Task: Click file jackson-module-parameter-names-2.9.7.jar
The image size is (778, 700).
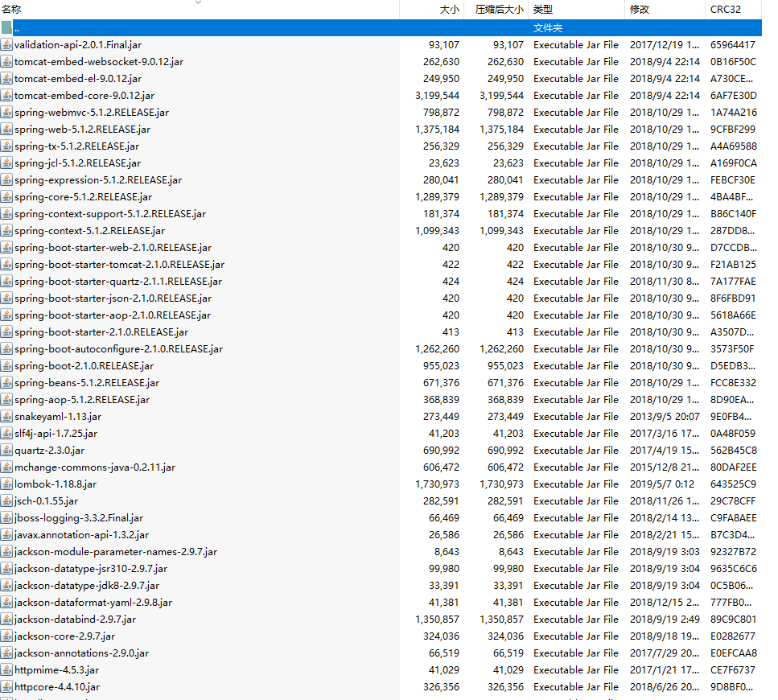Action: [116, 552]
